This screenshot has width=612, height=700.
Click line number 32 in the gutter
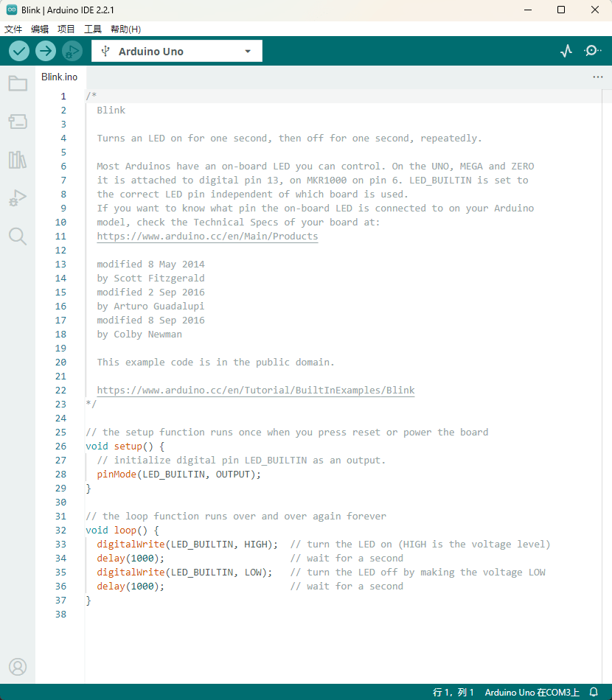point(60,531)
